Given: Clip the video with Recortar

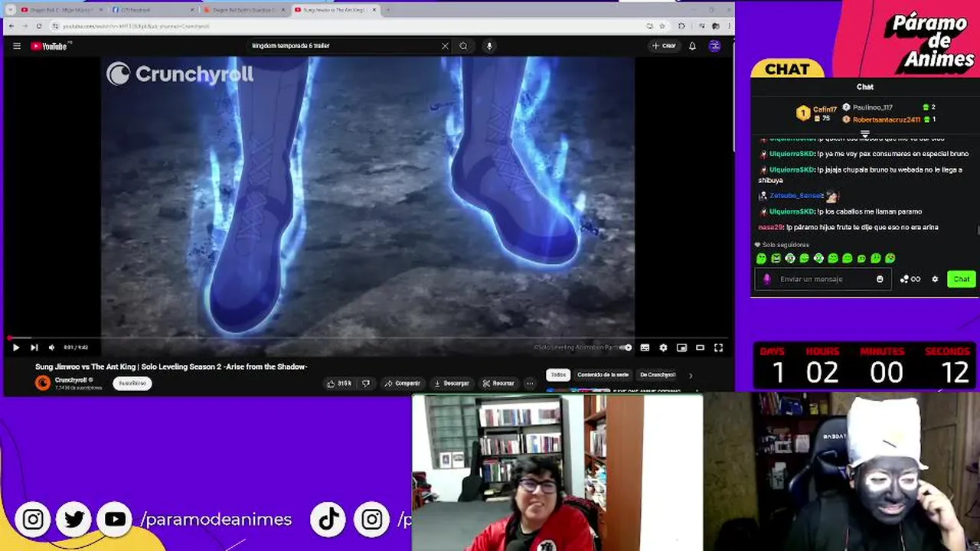Looking at the screenshot, I should click(498, 383).
